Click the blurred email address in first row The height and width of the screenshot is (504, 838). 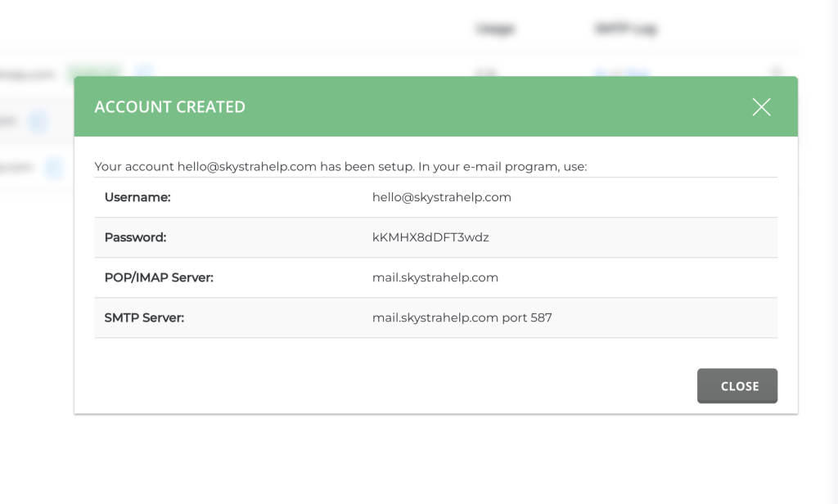click(x=29, y=74)
